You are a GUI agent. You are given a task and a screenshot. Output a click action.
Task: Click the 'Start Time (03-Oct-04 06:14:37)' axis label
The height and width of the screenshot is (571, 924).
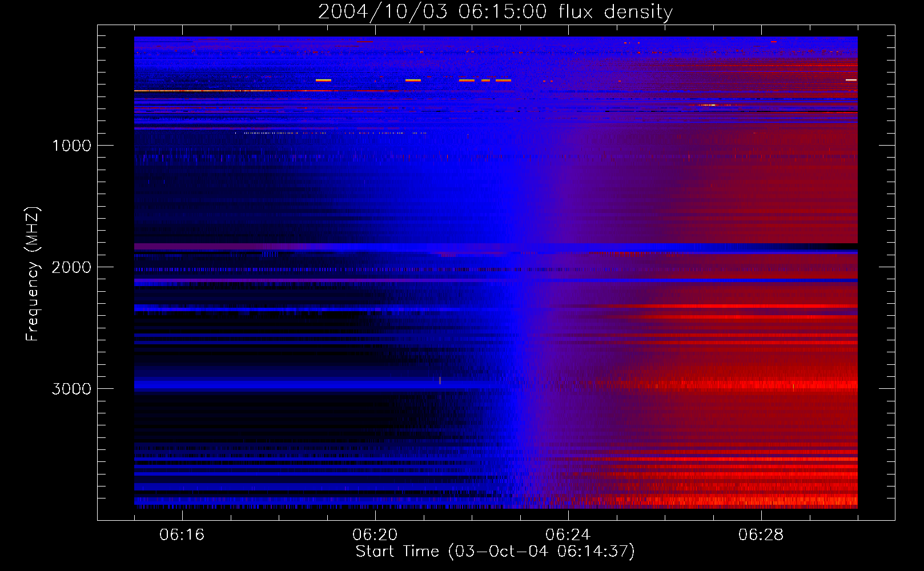[495, 552]
